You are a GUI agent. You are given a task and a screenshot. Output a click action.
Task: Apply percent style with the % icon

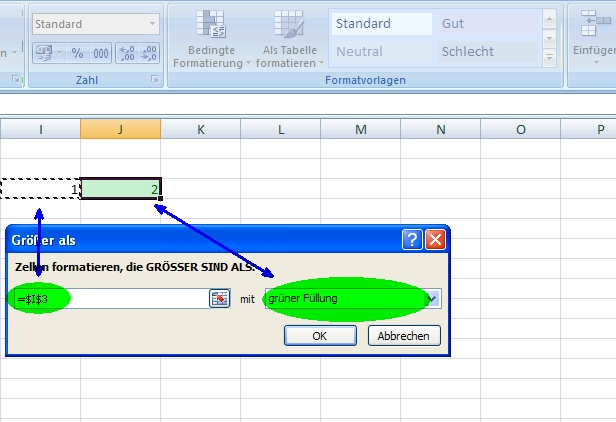77,53
